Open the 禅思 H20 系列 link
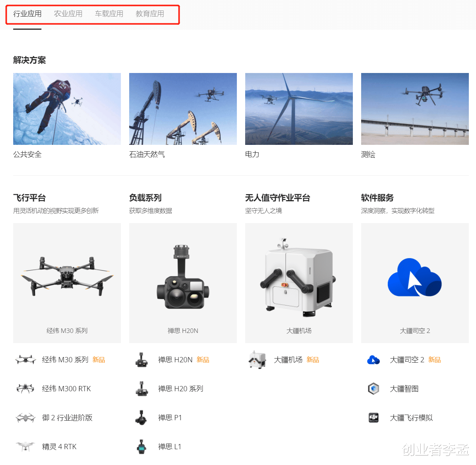Screen dimensions: 476x465 (181, 389)
